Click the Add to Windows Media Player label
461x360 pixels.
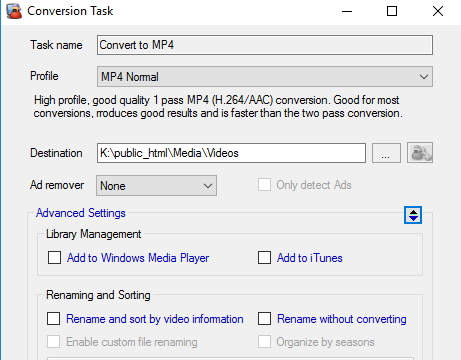[x=138, y=258]
